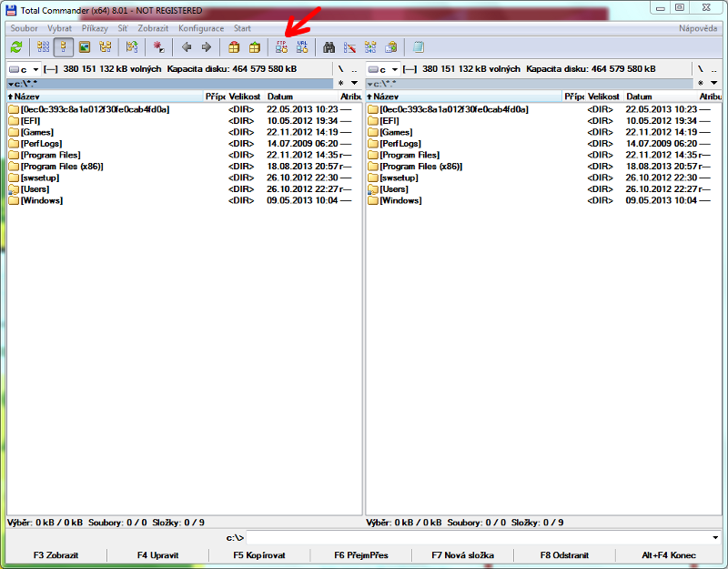
Task: Click Alt+F4 Konec button
Action: click(669, 555)
